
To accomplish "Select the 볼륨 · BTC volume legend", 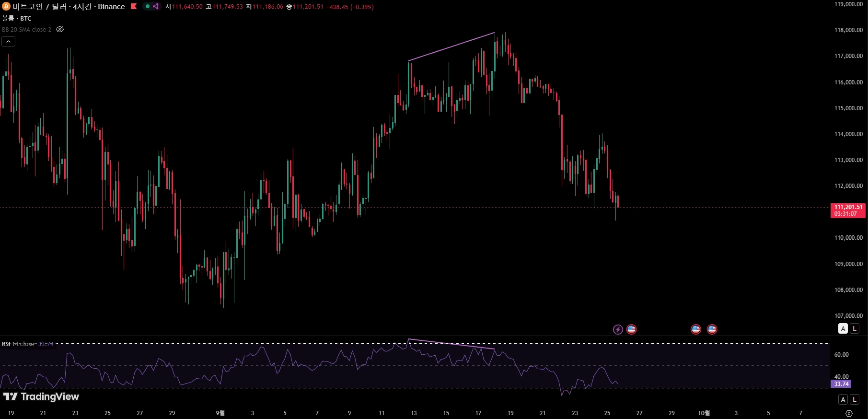I will pyautogui.click(x=17, y=18).
